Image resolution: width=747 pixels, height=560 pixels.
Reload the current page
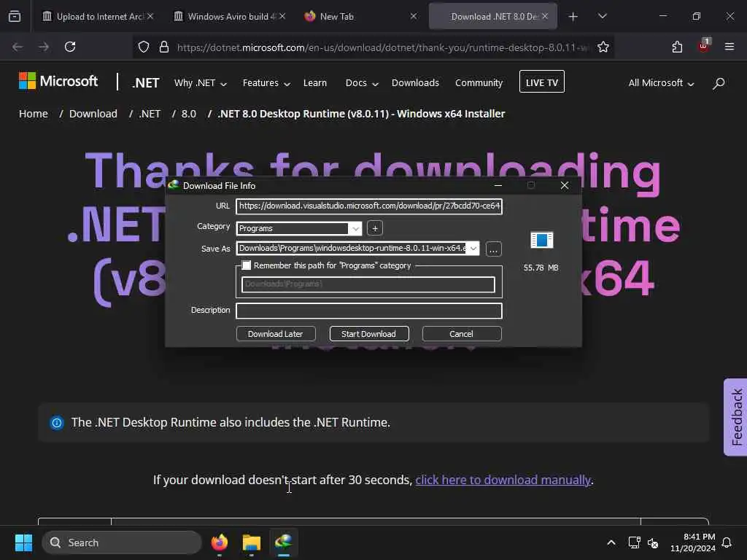(70, 47)
